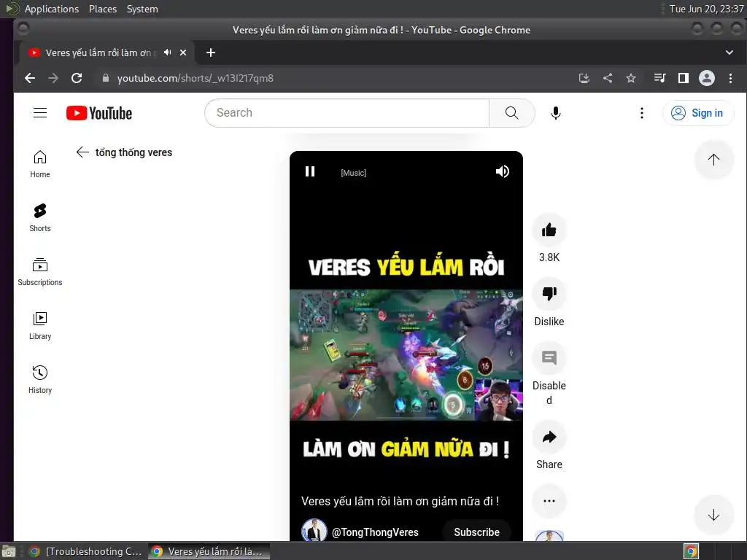
Task: Open Shorts in the sidebar
Action: pos(40,217)
